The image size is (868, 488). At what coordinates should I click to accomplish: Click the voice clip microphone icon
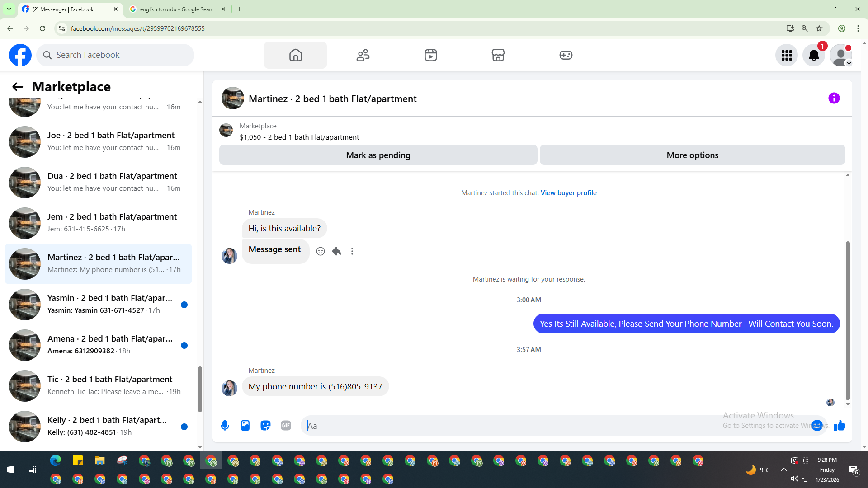[x=225, y=425]
